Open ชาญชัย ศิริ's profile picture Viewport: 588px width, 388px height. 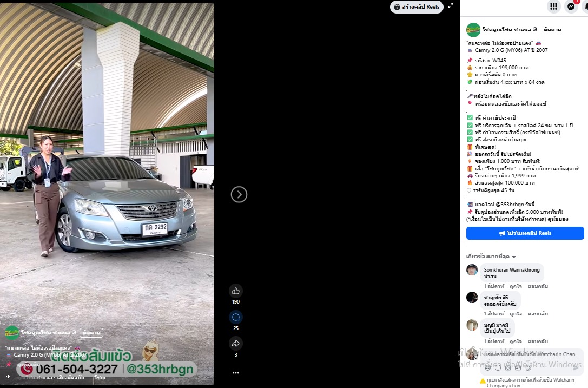click(472, 297)
